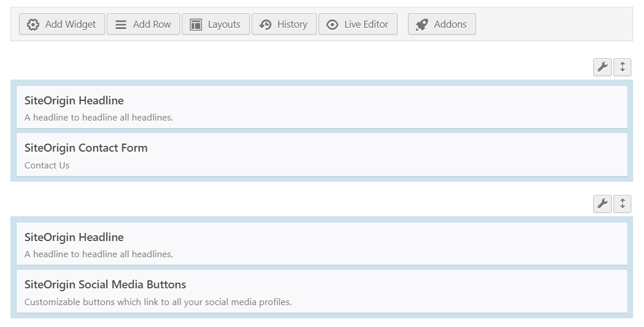Screen dimensions: 644x327
Task: Open the History text label in toolbar
Action: pos(292,24)
